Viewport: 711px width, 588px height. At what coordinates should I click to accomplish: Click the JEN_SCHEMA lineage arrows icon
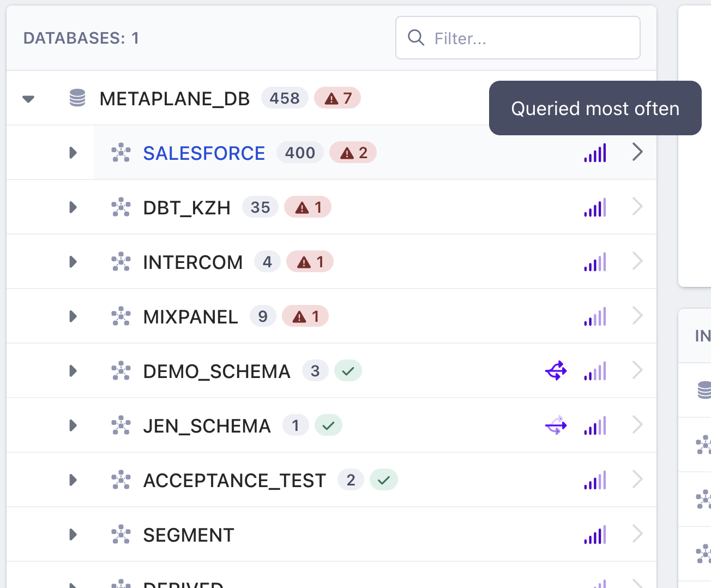[556, 425]
